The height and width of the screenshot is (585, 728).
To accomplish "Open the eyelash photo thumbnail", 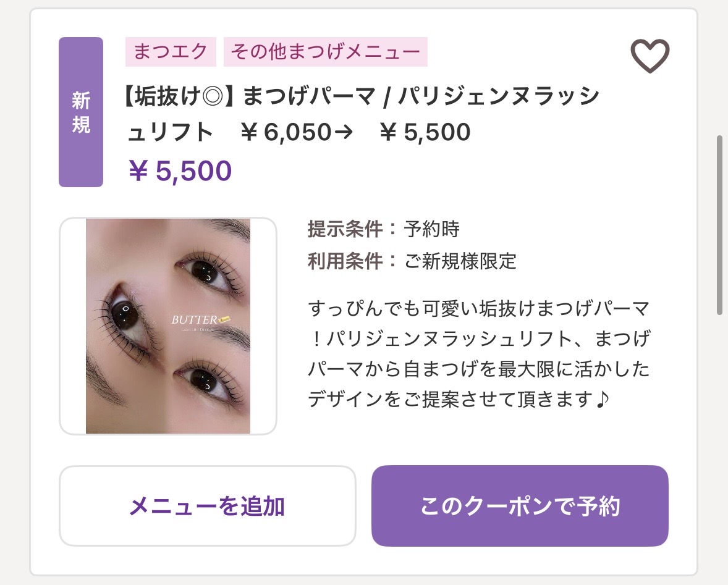I will pyautogui.click(x=168, y=326).
